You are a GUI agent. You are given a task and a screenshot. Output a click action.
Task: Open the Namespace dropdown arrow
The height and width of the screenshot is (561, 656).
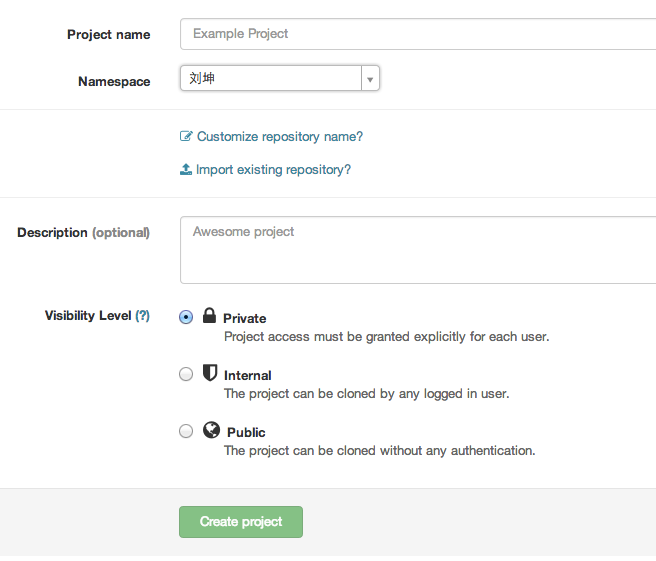coord(370,78)
